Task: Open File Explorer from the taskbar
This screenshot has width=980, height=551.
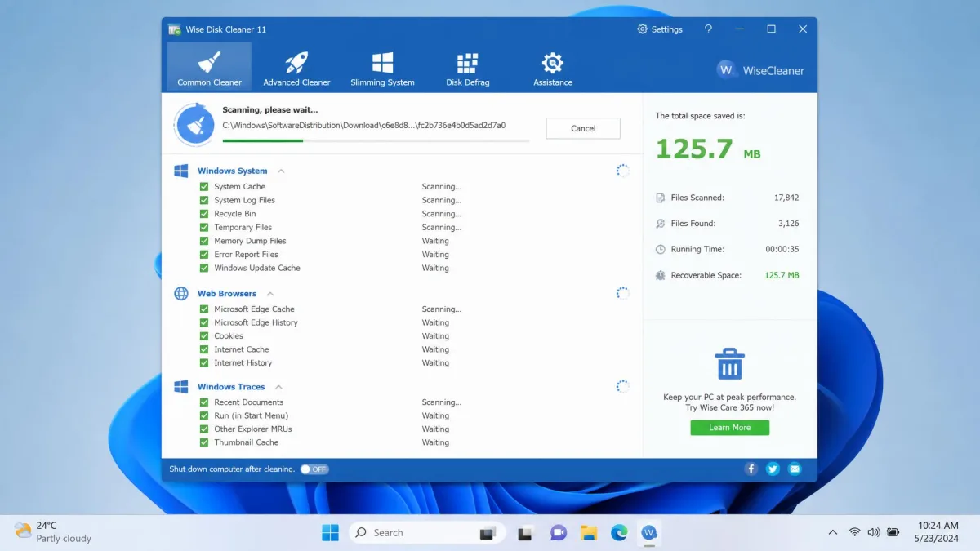Action: [589, 533]
